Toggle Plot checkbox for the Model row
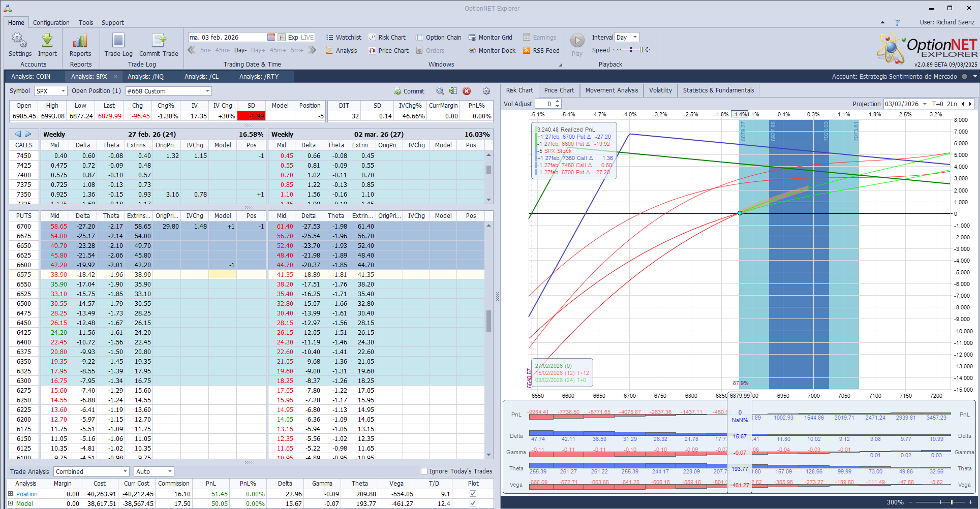This screenshot has width=980, height=509. [473, 503]
